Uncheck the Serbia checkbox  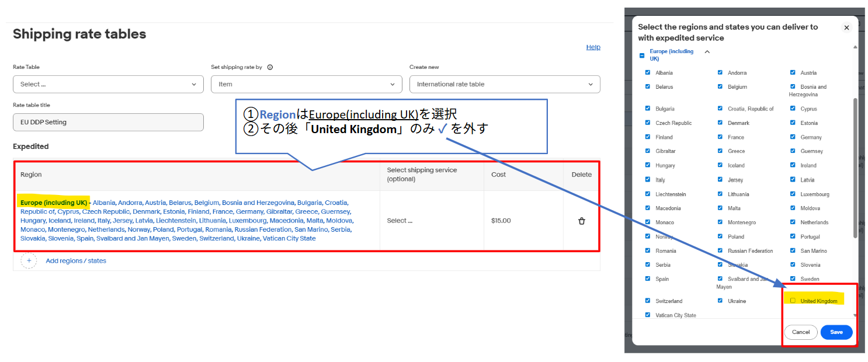click(x=647, y=264)
